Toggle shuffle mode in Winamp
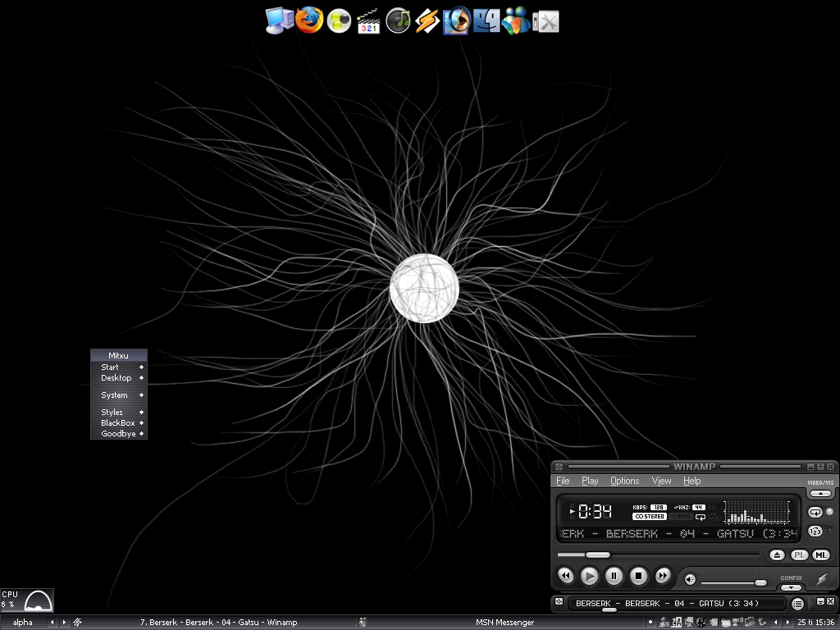The image size is (840, 630). coord(815,532)
